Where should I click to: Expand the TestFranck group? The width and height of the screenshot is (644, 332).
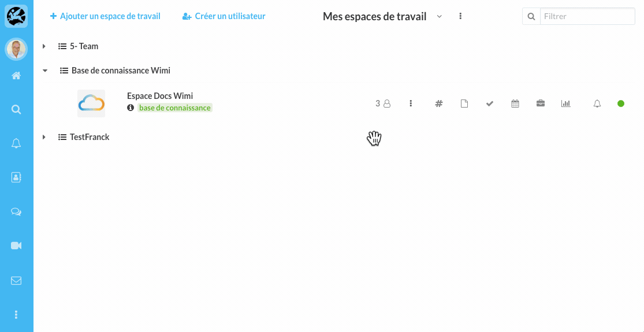44,137
